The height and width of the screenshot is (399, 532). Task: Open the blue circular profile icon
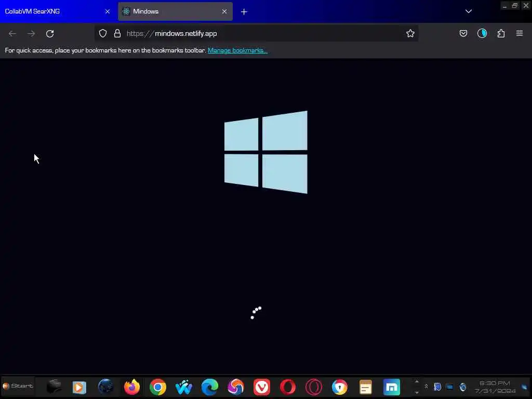tap(482, 33)
